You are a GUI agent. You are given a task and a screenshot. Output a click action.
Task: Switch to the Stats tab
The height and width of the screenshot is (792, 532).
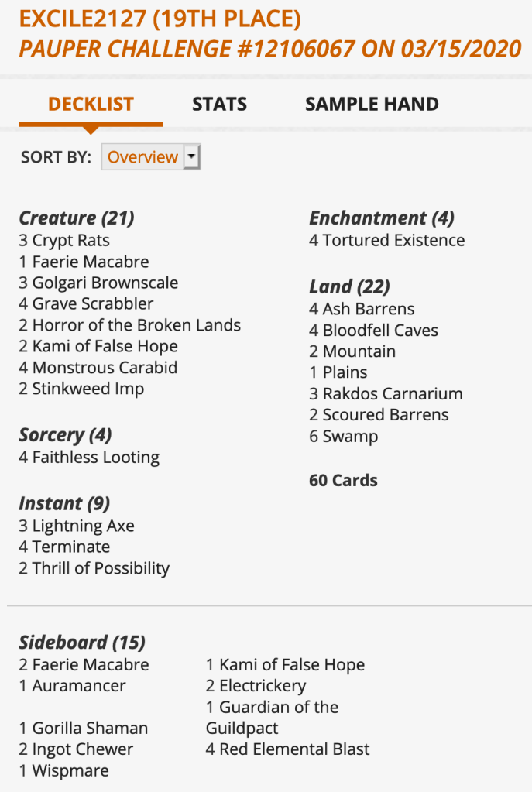pyautogui.click(x=219, y=104)
